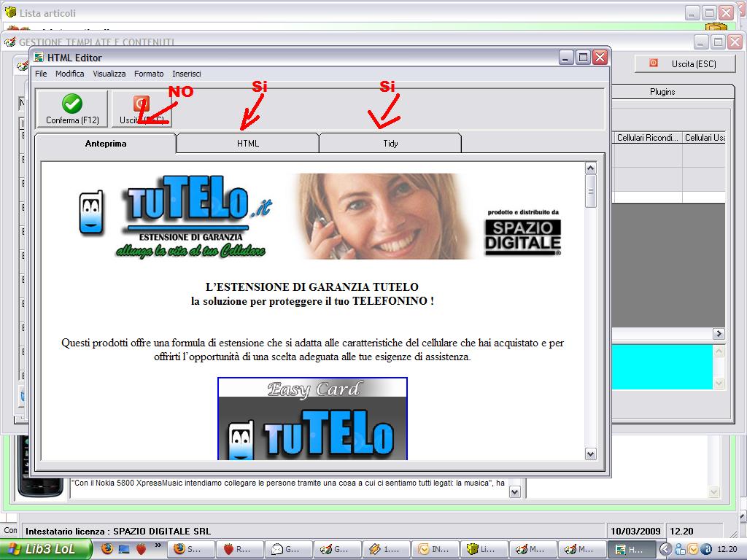Screen dimensions: 747x560
Task: Click the down arrow of the Nokia description field
Action: (514, 492)
